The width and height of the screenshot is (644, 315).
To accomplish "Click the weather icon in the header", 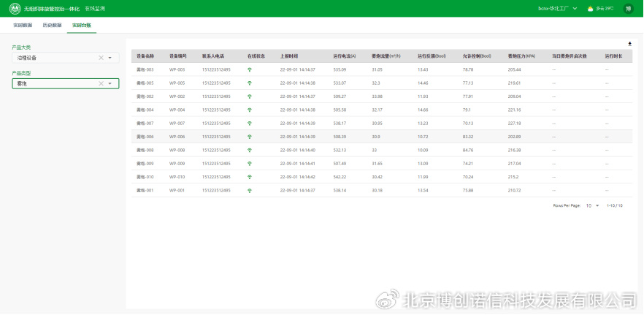I will click(589, 8).
